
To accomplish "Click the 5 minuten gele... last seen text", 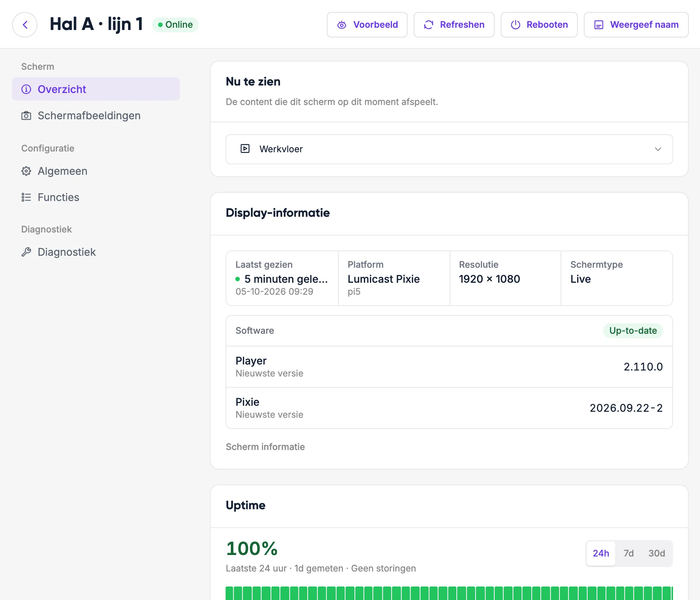I will click(286, 279).
